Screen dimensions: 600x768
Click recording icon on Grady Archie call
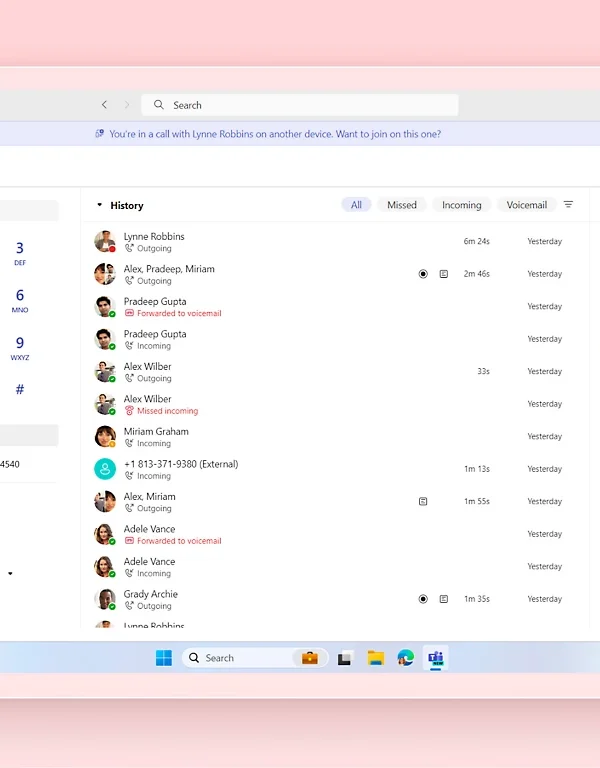coord(423,599)
